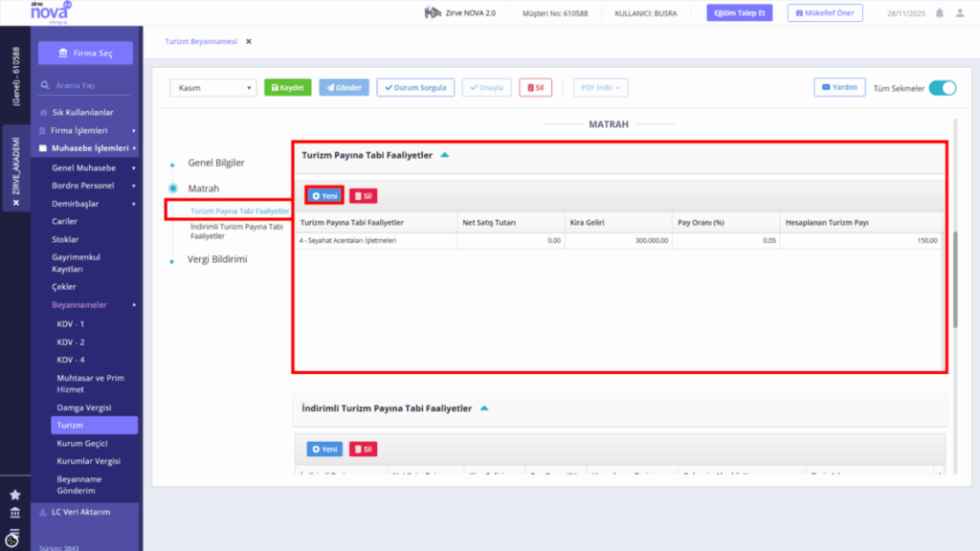
Task: Click the Zirve Nova logo
Action: tap(51, 11)
